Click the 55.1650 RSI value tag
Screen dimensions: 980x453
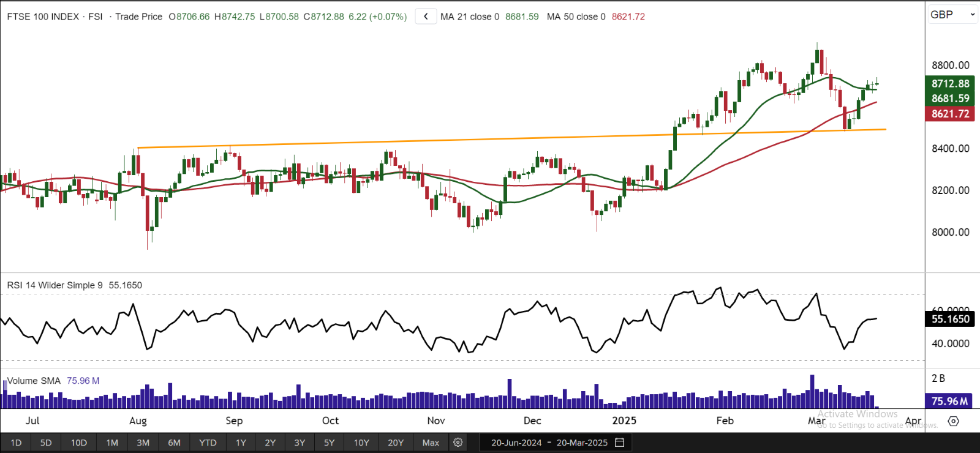(x=950, y=319)
